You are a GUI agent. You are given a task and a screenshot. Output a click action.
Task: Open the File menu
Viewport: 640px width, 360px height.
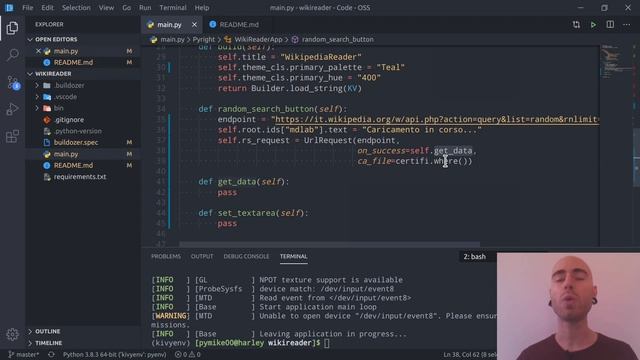pyautogui.click(x=28, y=8)
